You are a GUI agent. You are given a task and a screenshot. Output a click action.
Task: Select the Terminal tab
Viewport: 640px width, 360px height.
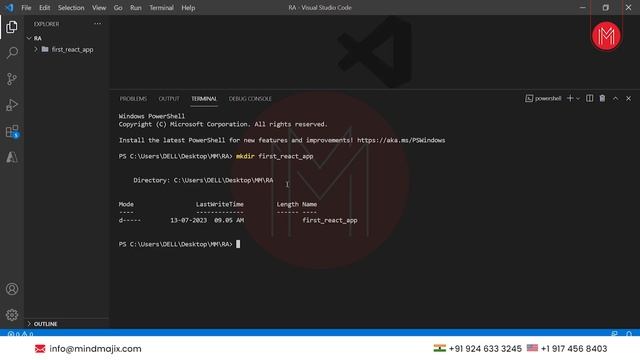pos(204,99)
